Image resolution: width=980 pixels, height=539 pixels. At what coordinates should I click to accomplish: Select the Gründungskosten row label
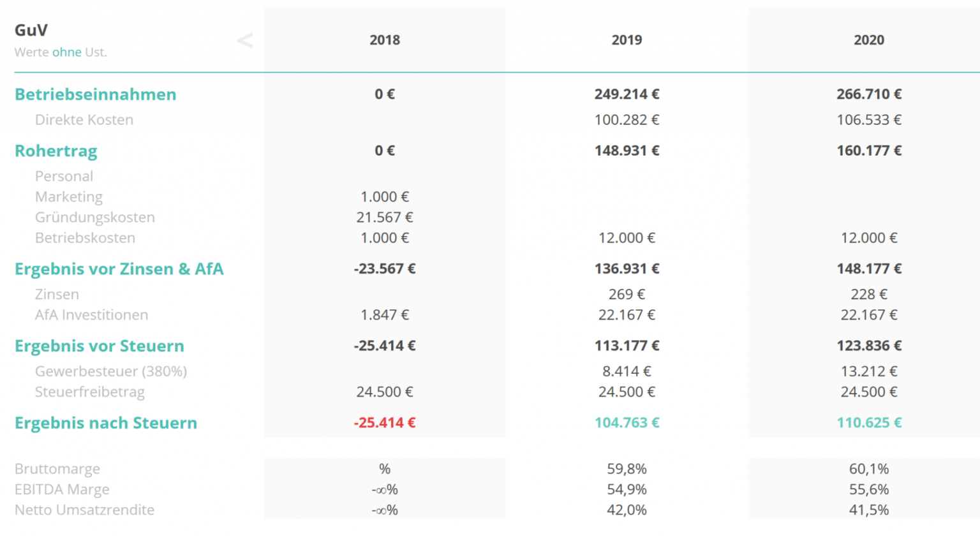95,218
